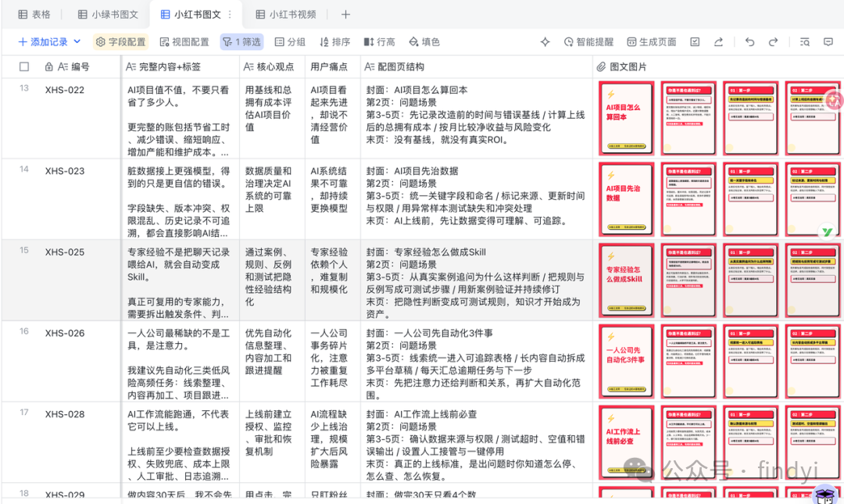Click the 添加记录 button
The height and width of the screenshot is (504, 844).
pyautogui.click(x=43, y=42)
